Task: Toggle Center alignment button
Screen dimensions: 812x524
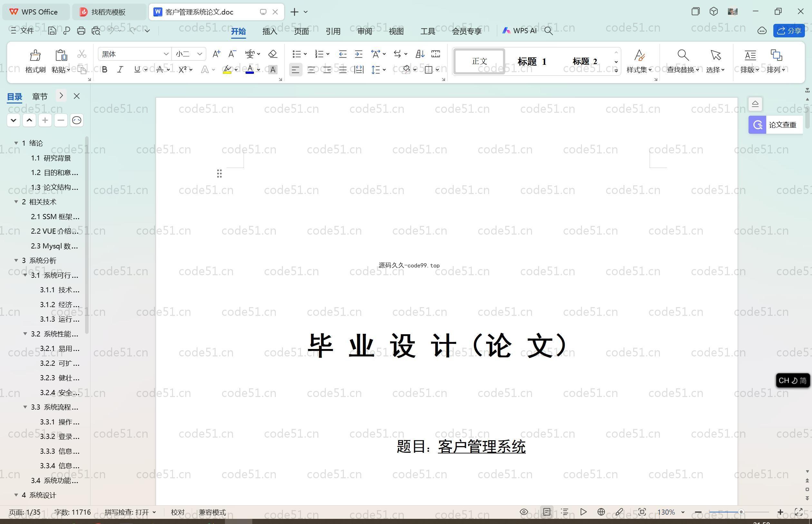Action: [x=311, y=70]
